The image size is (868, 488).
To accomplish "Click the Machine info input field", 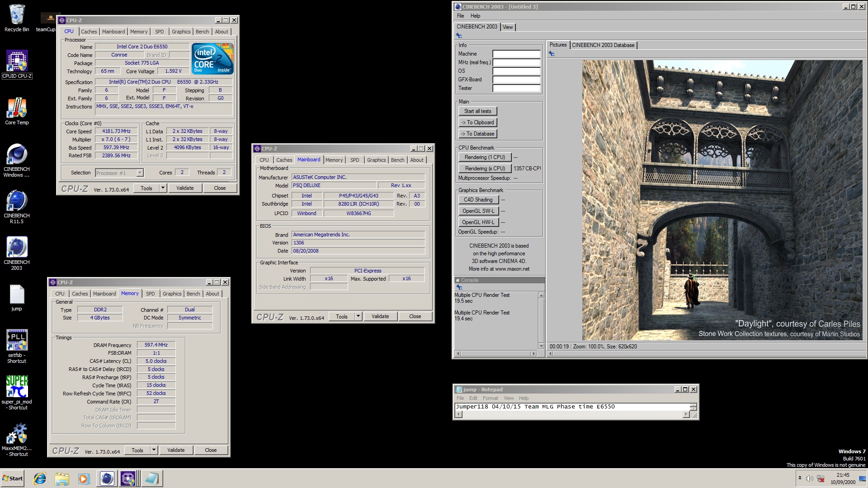I will pos(516,54).
